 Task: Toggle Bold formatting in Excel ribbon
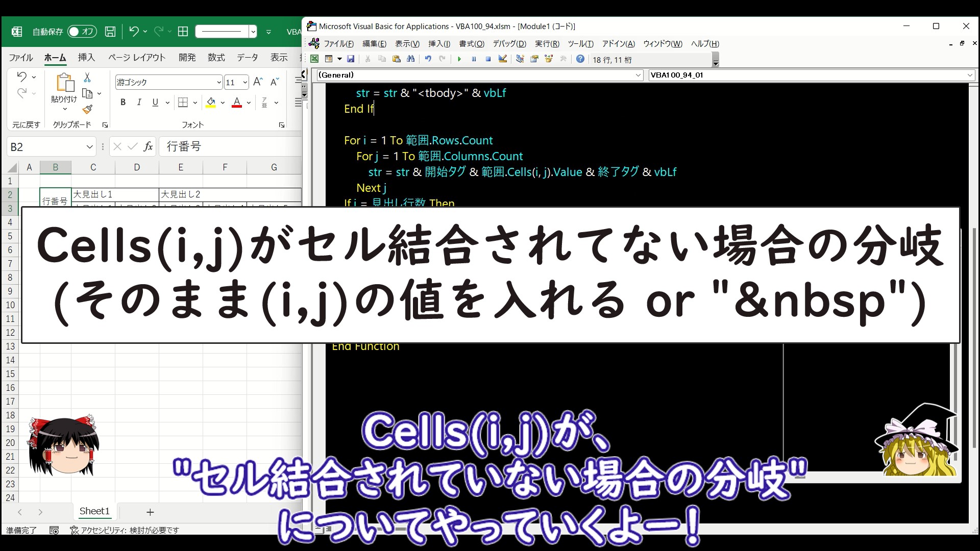coord(123,103)
